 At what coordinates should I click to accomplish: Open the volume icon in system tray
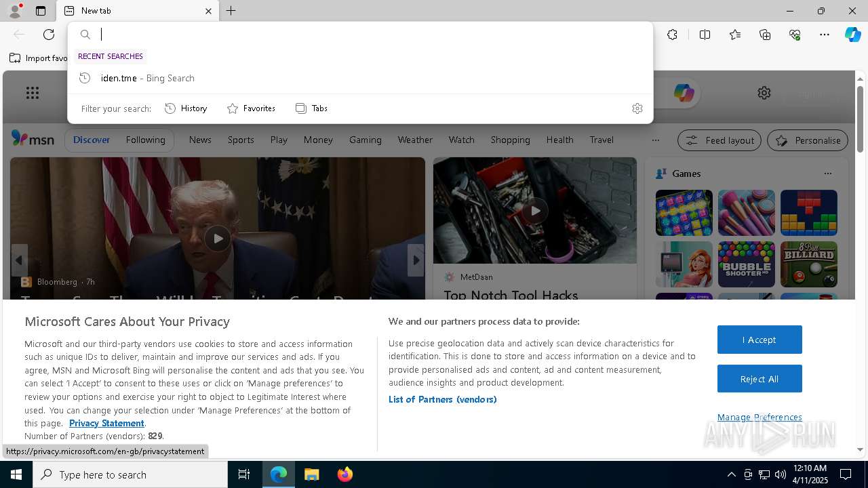pos(781,474)
